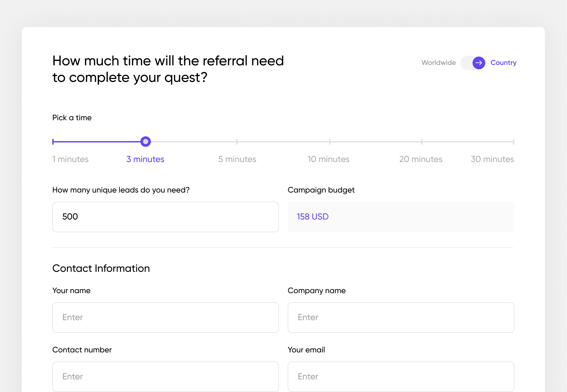Click the Campaign budget 158 USD box
The width and height of the screenshot is (567, 392).
click(401, 217)
